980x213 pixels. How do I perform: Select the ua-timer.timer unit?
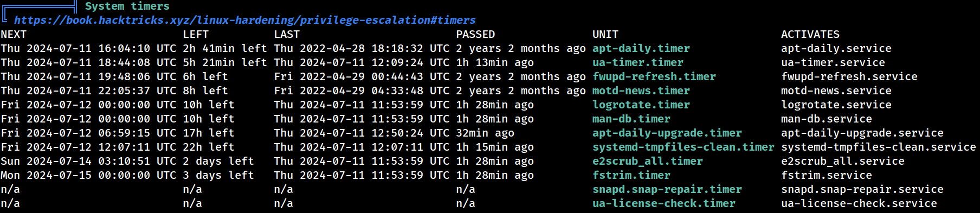(638, 62)
